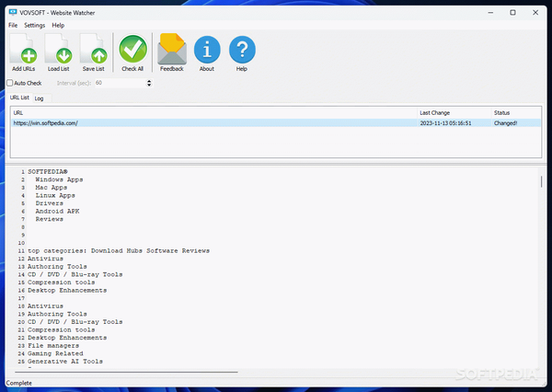The height and width of the screenshot is (392, 552).
Task: Click the SOFTPEDIA® text on line 1
Action: pyautogui.click(x=48, y=172)
